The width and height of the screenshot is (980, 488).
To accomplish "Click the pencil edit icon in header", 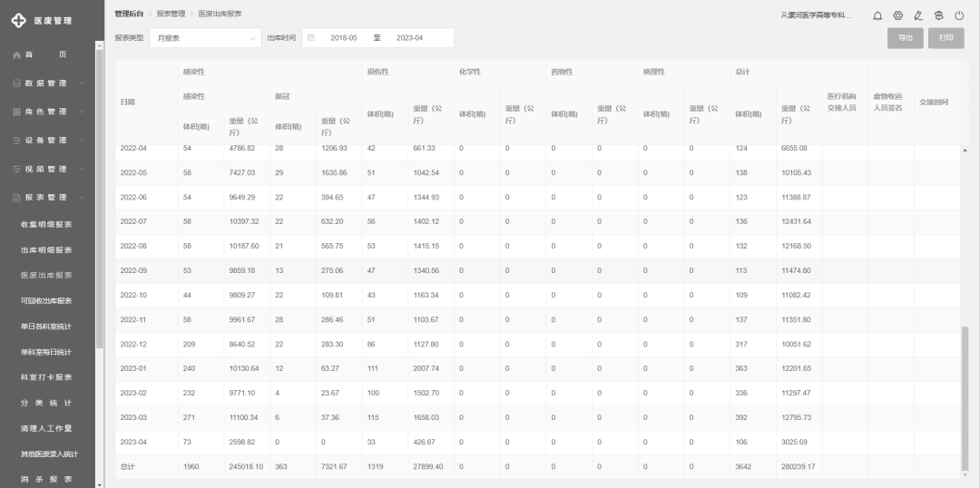I will pos(917,15).
